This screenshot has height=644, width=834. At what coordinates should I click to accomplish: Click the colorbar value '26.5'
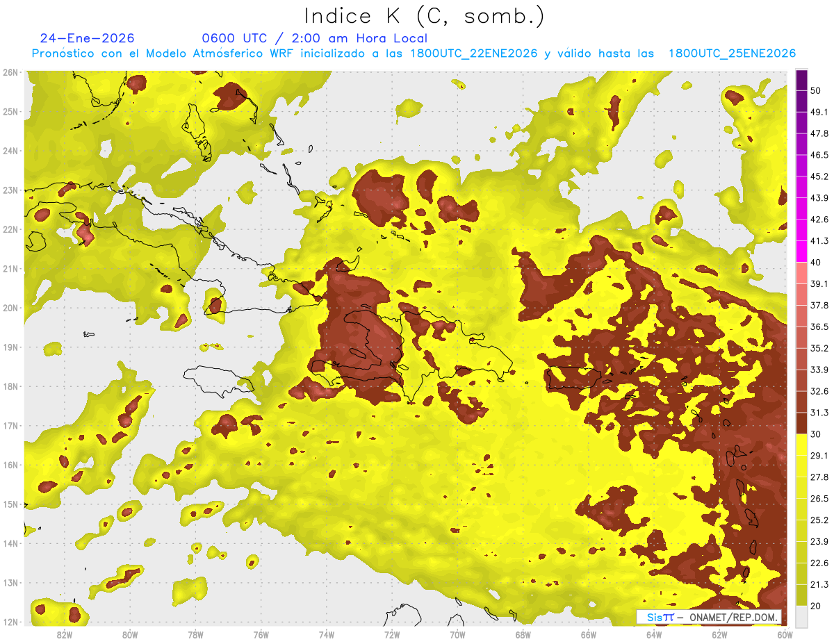(819, 499)
